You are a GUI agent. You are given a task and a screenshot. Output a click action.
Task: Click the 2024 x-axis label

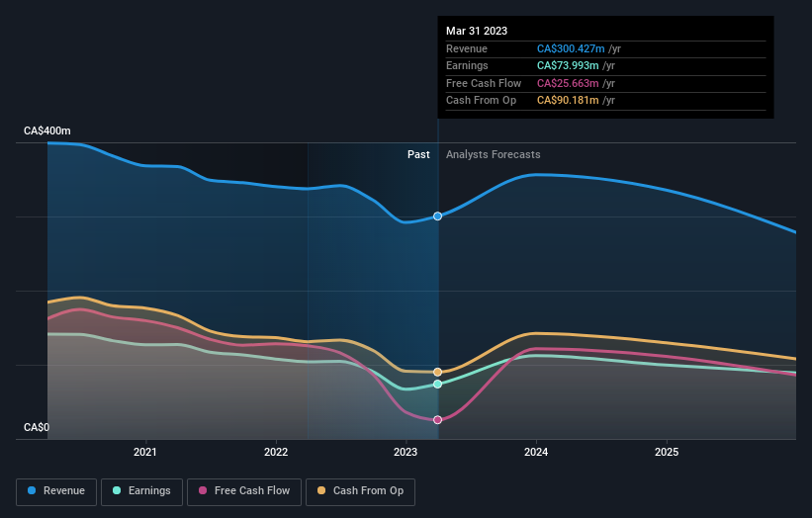pyautogui.click(x=536, y=452)
